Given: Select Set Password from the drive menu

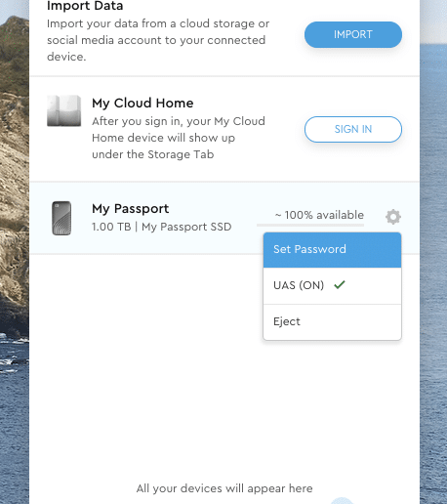Looking at the screenshot, I should coord(332,250).
